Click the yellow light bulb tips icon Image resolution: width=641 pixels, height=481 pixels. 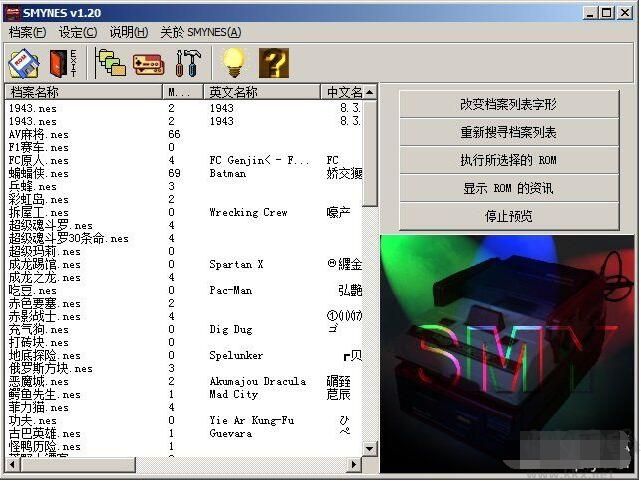coord(234,63)
